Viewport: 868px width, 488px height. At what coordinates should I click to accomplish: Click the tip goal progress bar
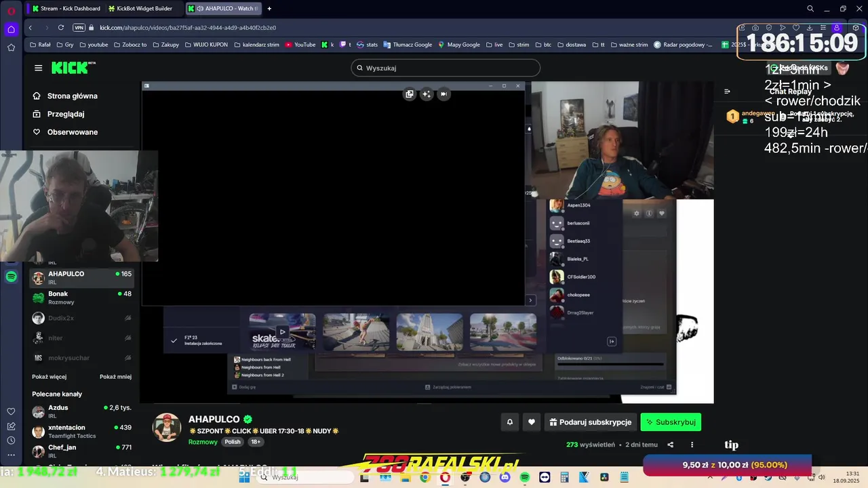[727, 465]
